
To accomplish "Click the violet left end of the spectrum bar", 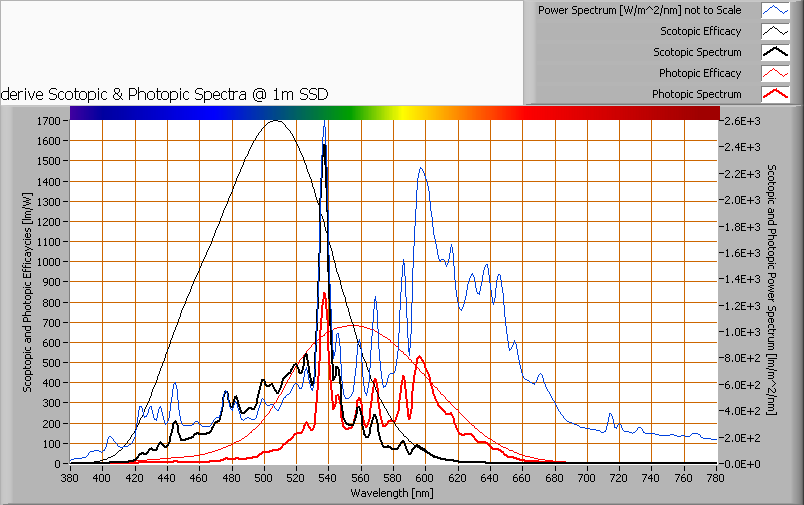I will [x=82, y=112].
